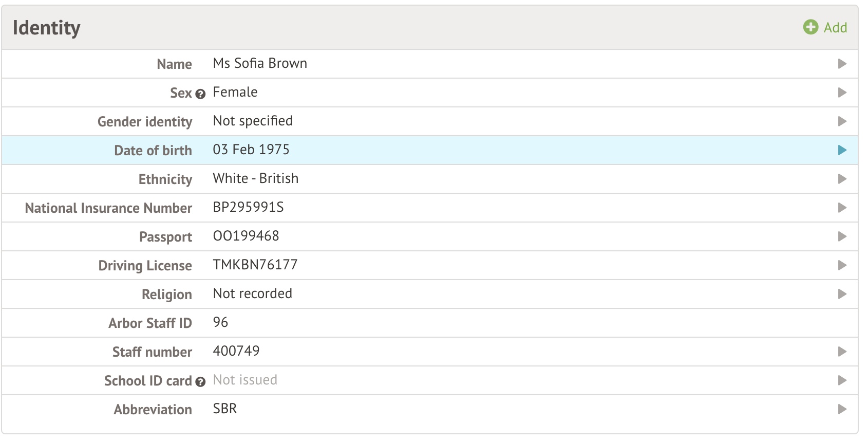Open the Ethnicity row arrow
The height and width of the screenshot is (441, 868).
[x=842, y=179]
